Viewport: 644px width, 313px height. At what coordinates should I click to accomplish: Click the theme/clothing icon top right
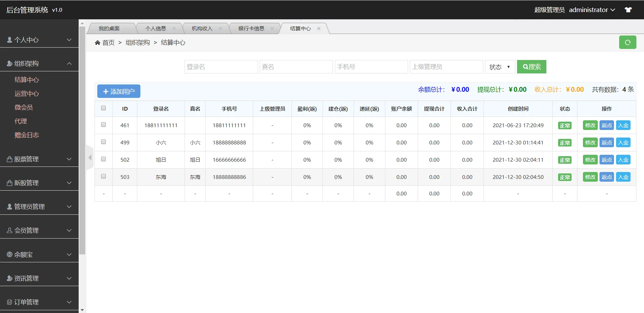(x=628, y=9)
